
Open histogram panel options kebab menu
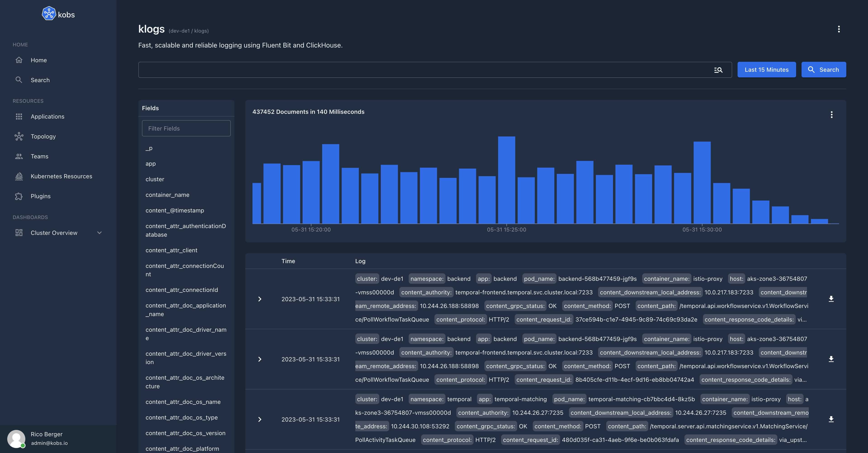tap(831, 115)
